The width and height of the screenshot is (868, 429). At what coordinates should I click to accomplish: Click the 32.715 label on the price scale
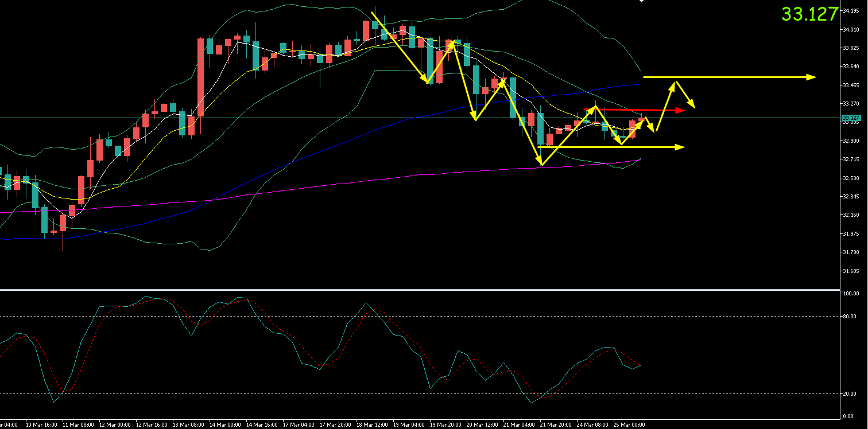(850, 159)
